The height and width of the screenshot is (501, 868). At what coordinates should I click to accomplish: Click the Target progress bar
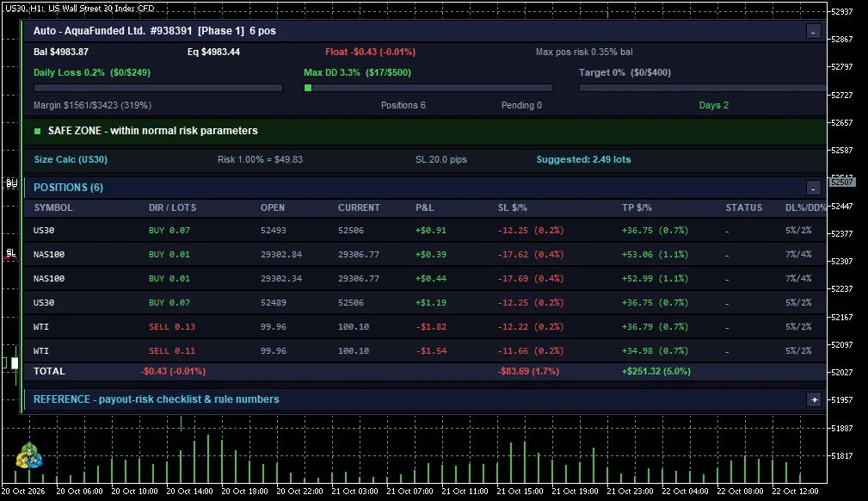[703, 88]
